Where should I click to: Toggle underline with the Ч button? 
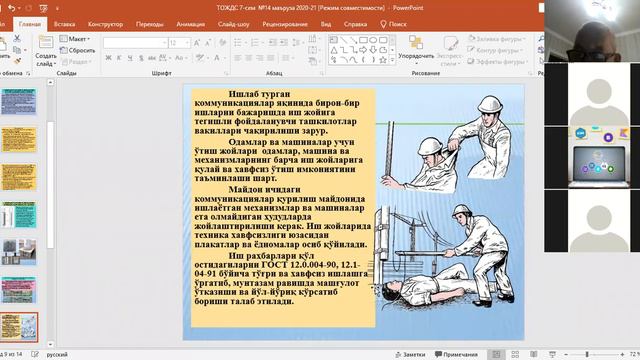pos(130,58)
